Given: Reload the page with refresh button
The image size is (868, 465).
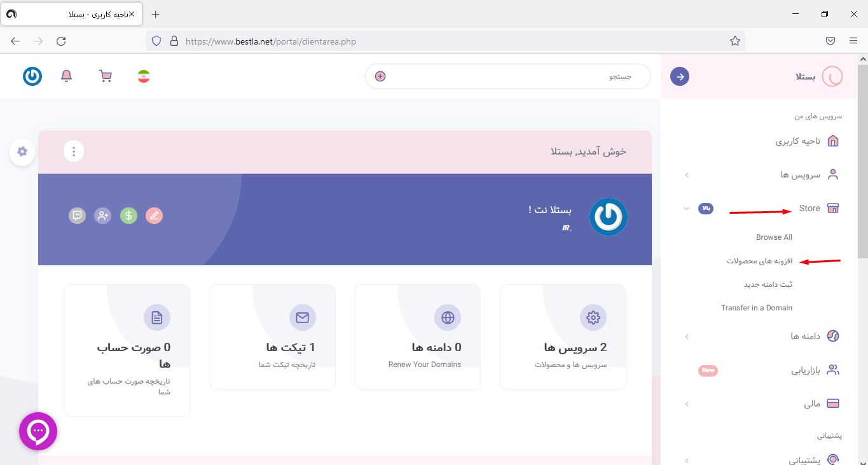Looking at the screenshot, I should click(61, 41).
